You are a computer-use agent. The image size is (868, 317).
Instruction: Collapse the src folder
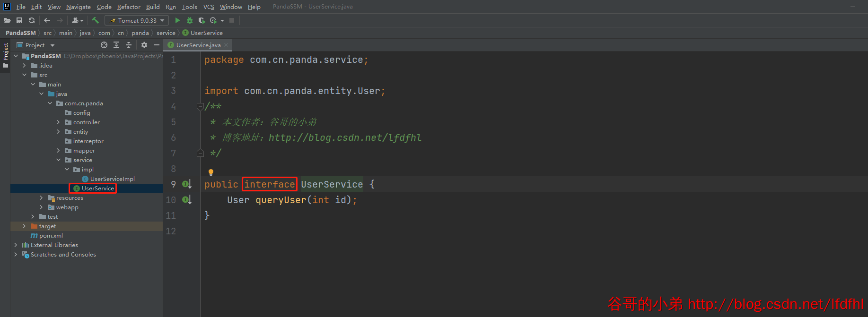pyautogui.click(x=24, y=75)
